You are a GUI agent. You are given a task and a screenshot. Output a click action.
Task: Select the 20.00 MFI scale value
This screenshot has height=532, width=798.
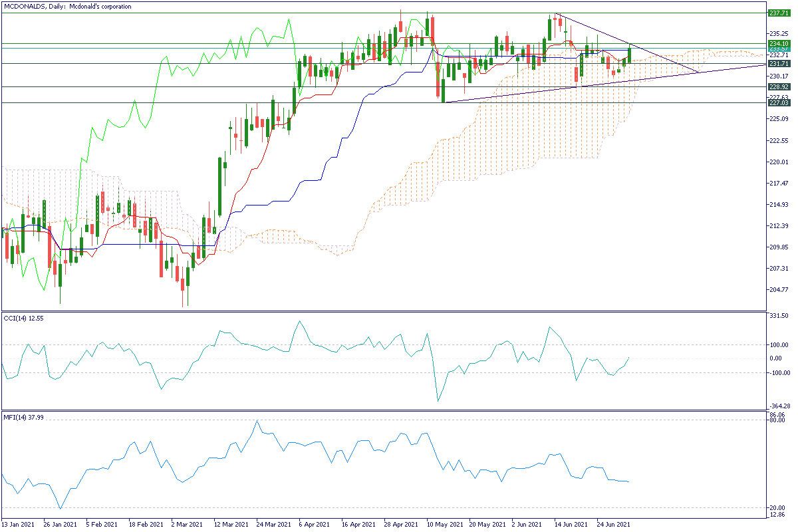point(778,508)
